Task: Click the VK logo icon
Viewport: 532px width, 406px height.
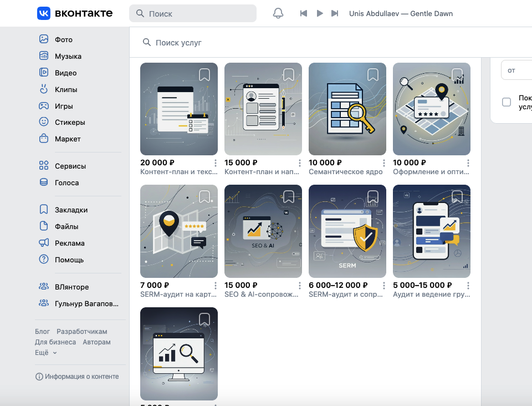Action: tap(44, 13)
